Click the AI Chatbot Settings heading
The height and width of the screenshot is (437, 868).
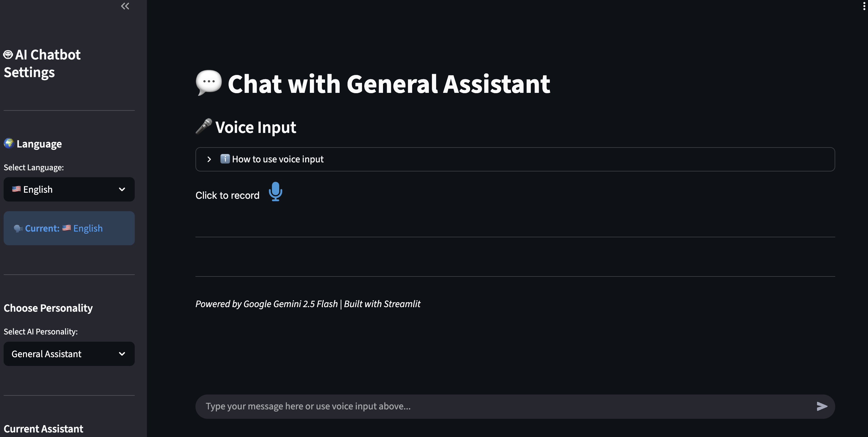(x=42, y=63)
